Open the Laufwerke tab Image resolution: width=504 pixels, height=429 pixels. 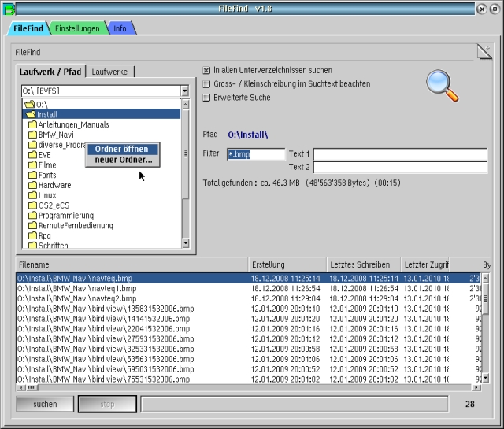[x=110, y=72]
